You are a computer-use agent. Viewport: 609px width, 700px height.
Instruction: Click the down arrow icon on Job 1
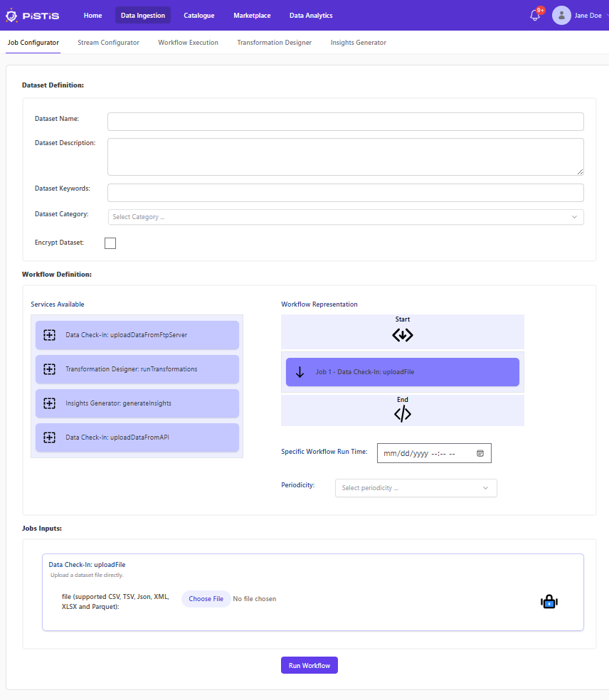point(300,372)
